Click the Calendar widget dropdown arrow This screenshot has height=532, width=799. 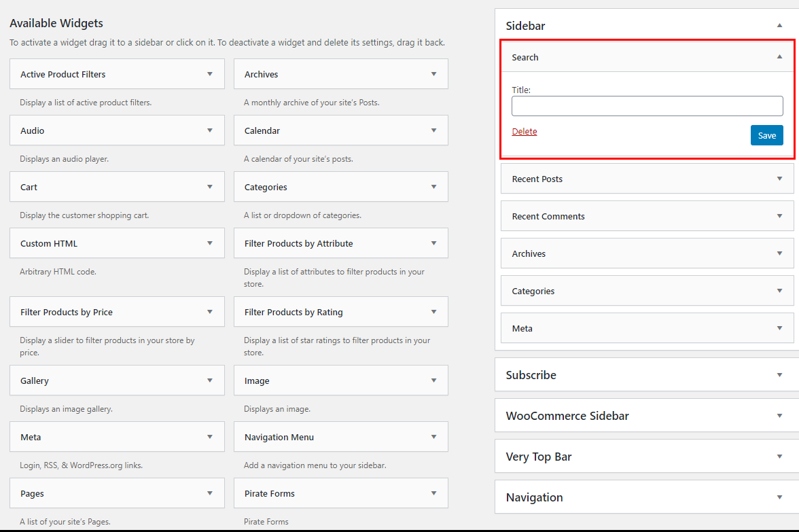[x=433, y=130]
